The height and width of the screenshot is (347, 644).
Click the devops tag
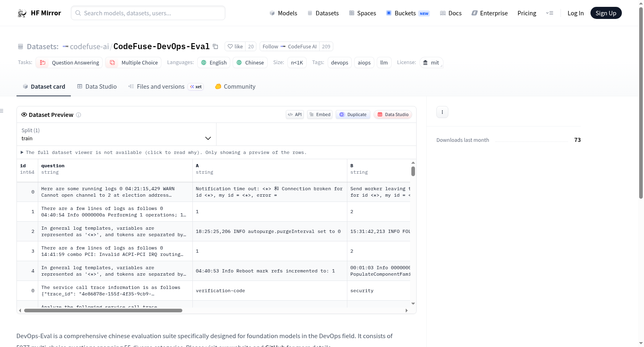click(x=340, y=62)
